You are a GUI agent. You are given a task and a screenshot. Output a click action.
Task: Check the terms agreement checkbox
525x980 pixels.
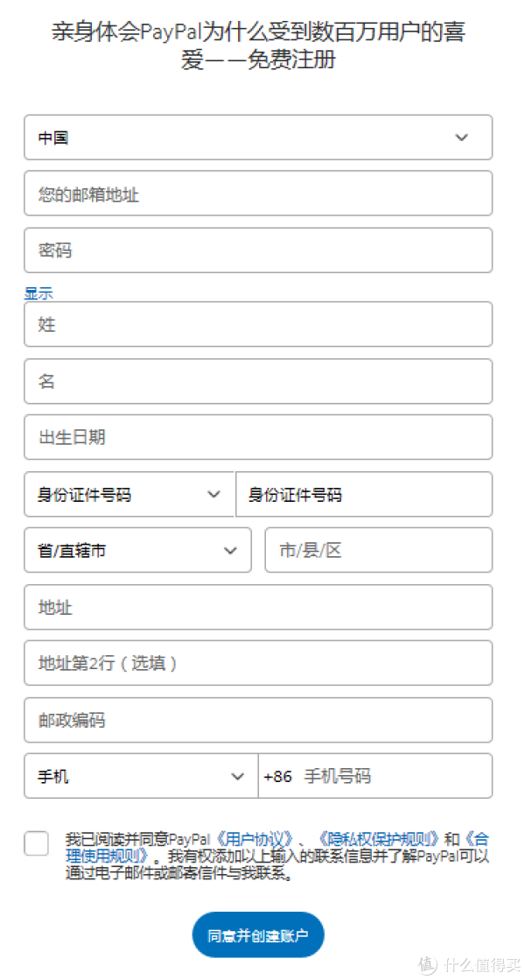coord(35,843)
